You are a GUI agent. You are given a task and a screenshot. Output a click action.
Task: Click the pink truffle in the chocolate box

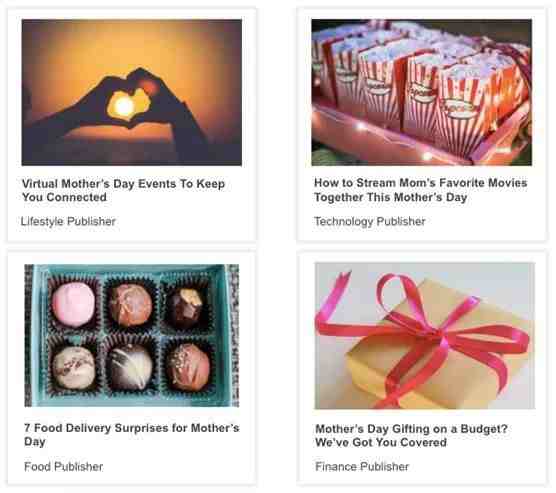(74, 304)
